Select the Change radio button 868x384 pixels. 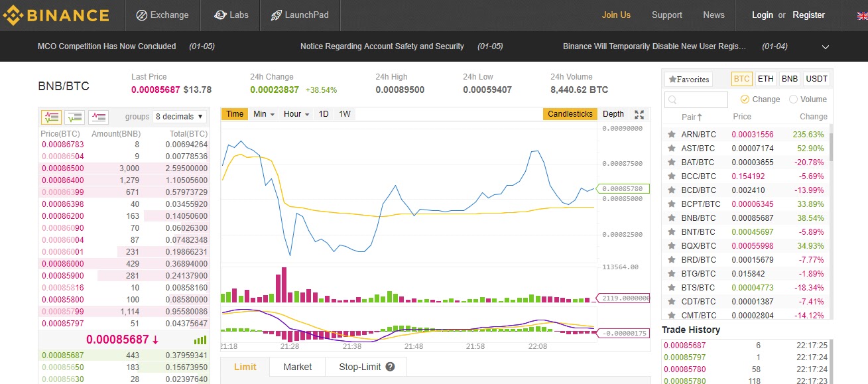745,99
